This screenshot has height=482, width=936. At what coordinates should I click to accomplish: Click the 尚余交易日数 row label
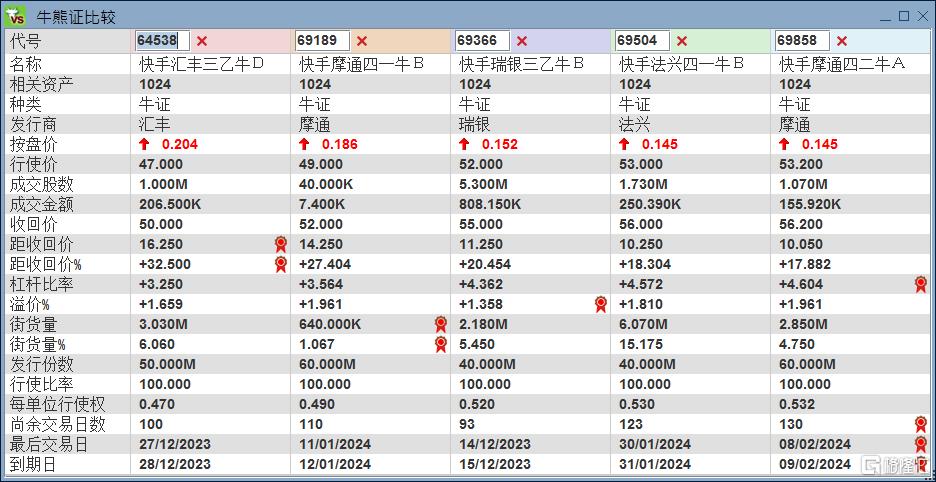click(58, 424)
